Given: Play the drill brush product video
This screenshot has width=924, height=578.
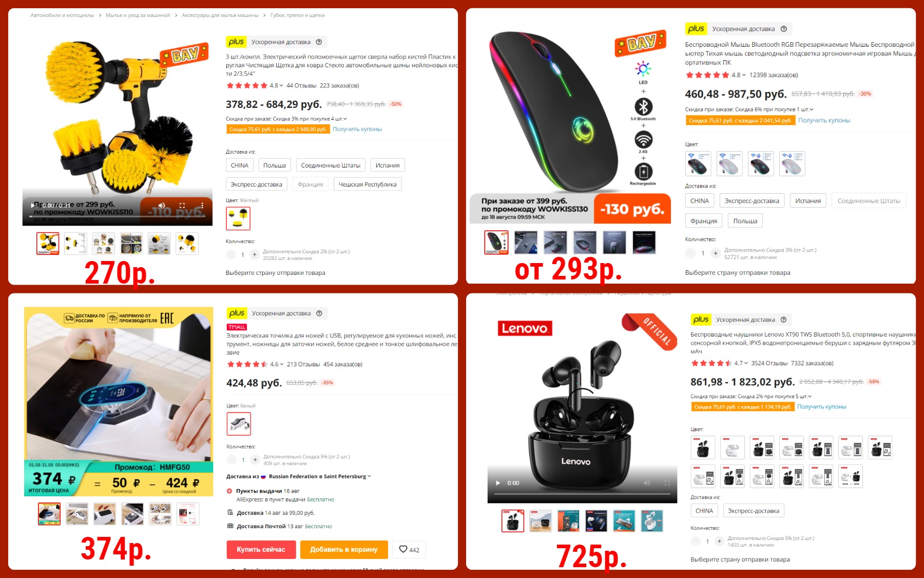Looking at the screenshot, I should [33, 206].
